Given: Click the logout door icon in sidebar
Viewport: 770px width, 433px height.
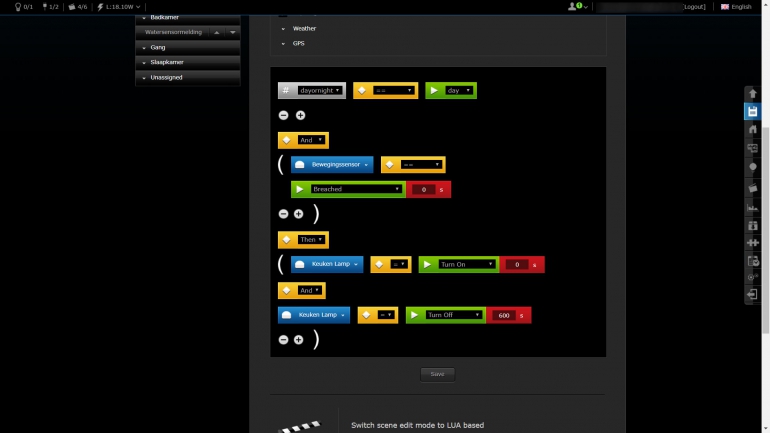Looking at the screenshot, I should 753,295.
